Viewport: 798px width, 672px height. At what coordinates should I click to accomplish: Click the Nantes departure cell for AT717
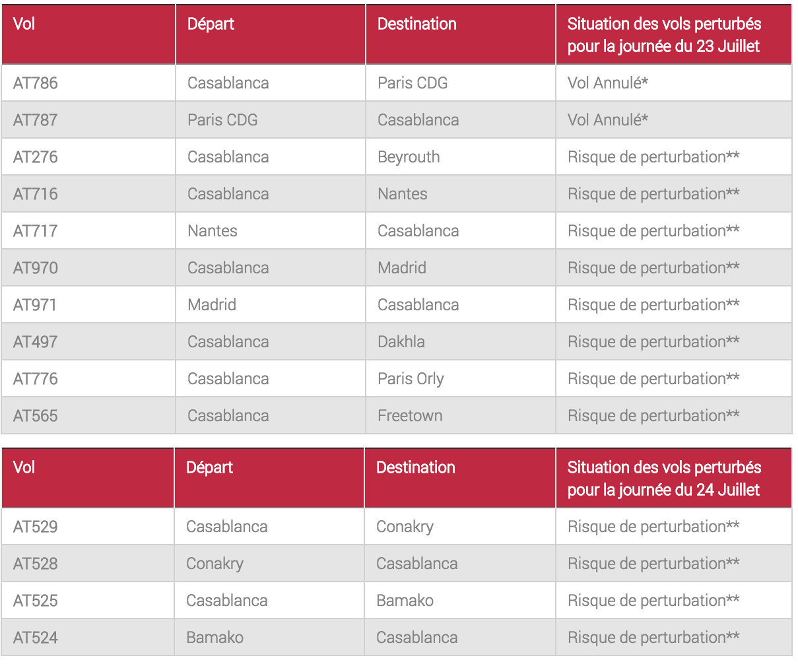(212, 231)
